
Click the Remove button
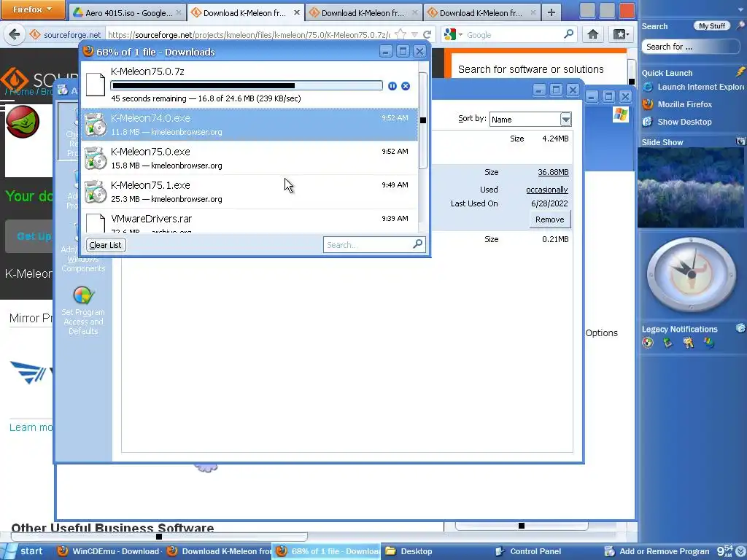(549, 219)
